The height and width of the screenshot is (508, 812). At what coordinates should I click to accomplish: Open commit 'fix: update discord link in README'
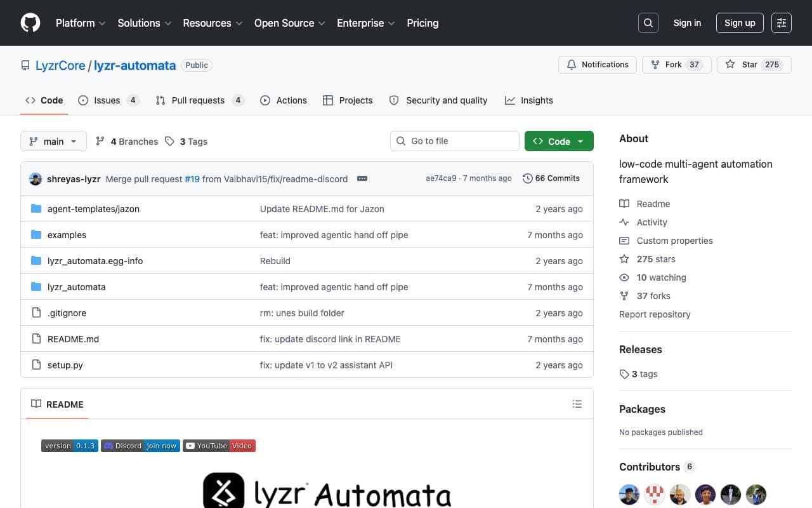331,339
